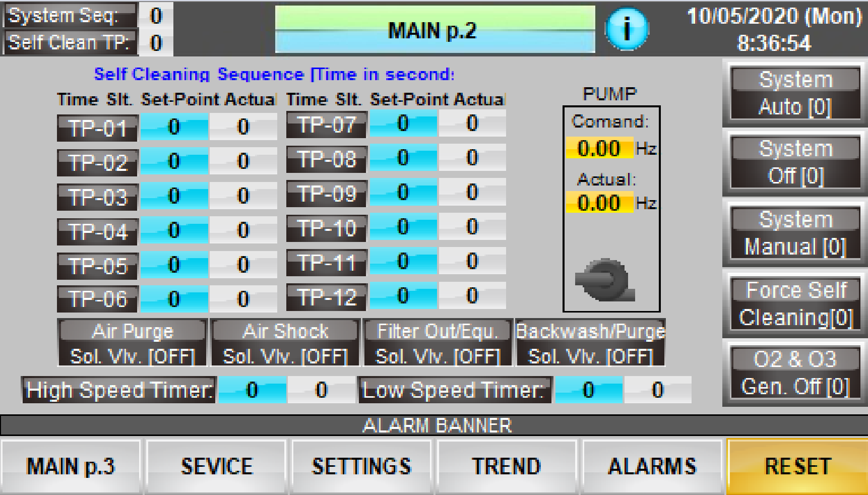Open the ALARMS page

(x=652, y=466)
